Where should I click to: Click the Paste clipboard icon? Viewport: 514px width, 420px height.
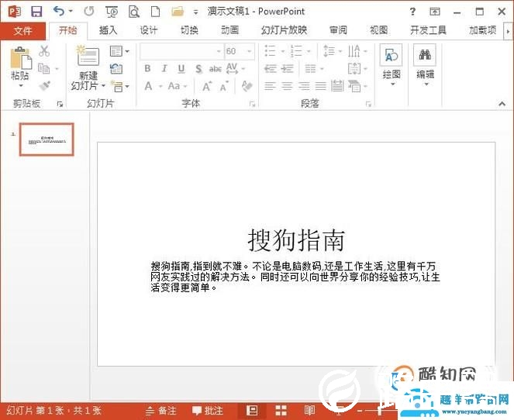click(20, 59)
